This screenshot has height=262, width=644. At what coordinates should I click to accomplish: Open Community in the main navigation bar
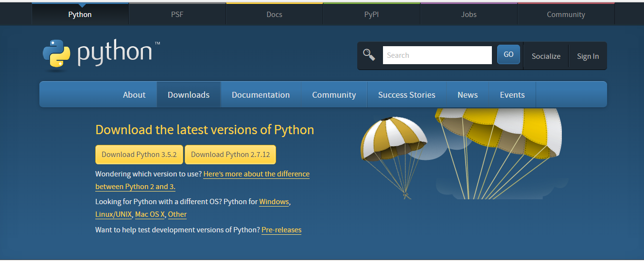pyautogui.click(x=334, y=95)
